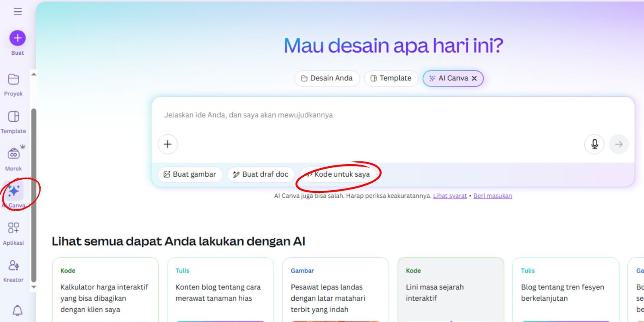Image resolution: width=644 pixels, height=322 pixels.
Task: Click the microphone voice input icon
Action: click(x=594, y=144)
